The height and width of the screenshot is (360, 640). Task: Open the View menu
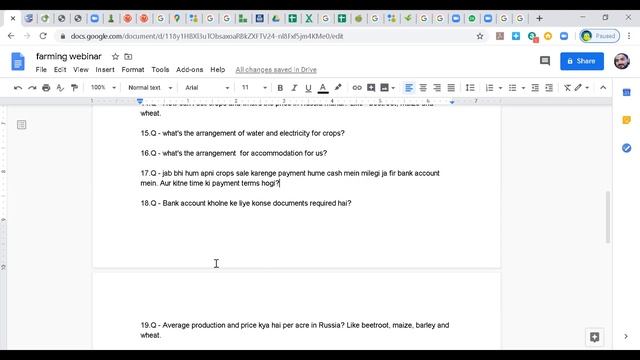pos(81,70)
